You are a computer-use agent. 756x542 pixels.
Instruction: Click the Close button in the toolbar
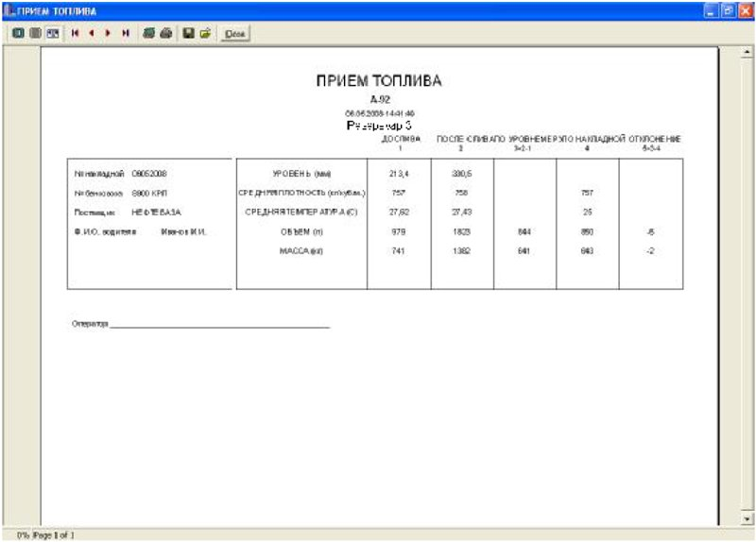point(234,34)
